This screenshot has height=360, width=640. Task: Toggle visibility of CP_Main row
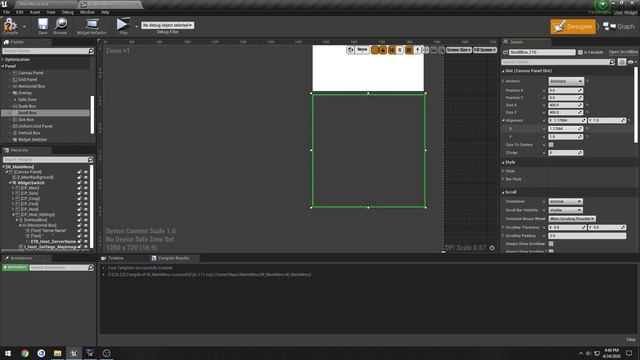pyautogui.click(x=86, y=188)
